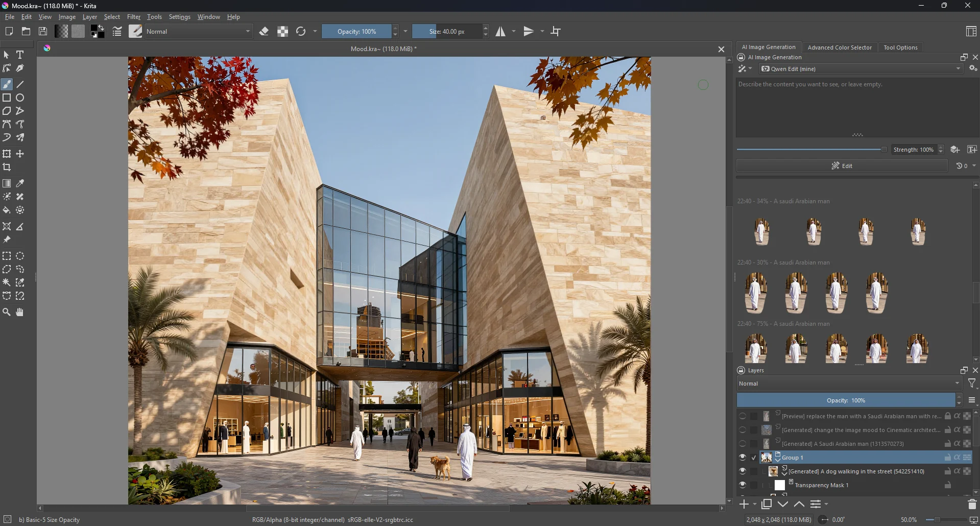Viewport: 980px width, 526px height.
Task: Select the Rectangular Selection tool
Action: (7, 256)
